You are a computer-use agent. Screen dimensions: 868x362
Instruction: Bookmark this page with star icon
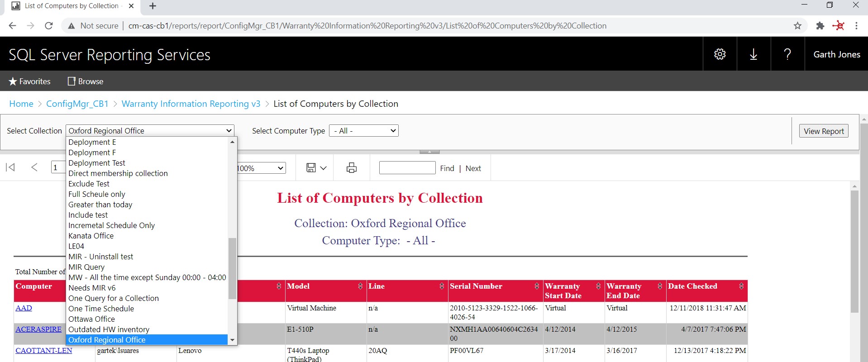click(x=797, y=26)
